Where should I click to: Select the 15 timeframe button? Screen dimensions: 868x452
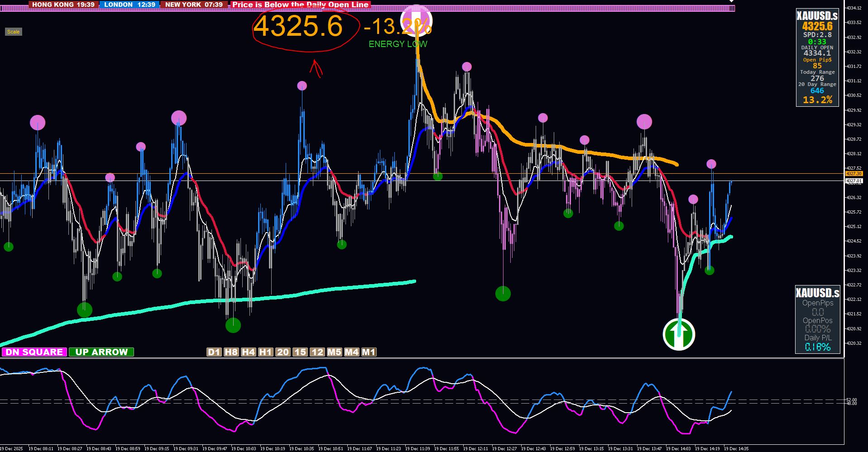[300, 352]
